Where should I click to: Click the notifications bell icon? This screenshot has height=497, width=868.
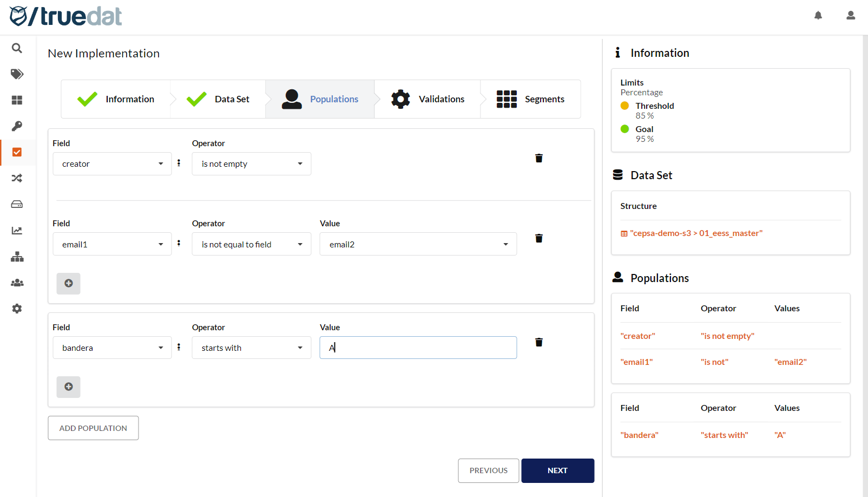tap(818, 16)
